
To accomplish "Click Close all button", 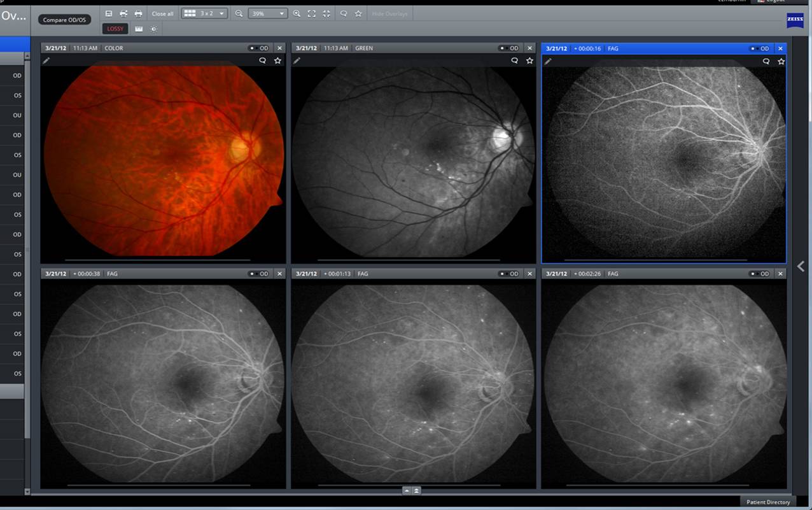I will pos(162,13).
